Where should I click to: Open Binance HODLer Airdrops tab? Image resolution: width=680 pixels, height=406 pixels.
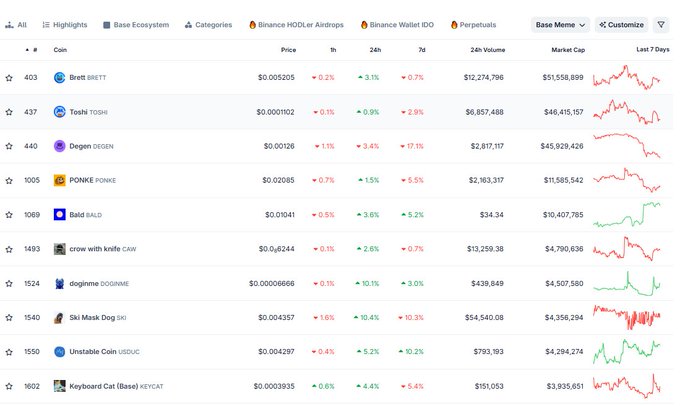(296, 25)
